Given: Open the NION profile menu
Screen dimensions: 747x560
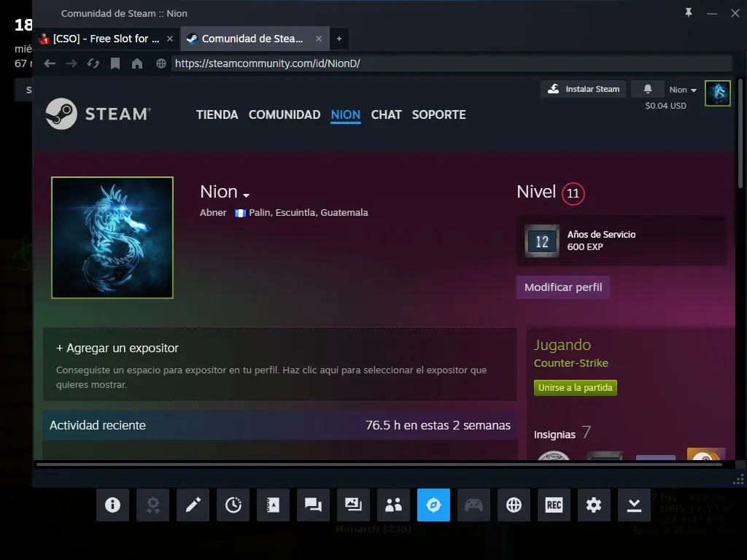Looking at the screenshot, I should (x=345, y=114).
